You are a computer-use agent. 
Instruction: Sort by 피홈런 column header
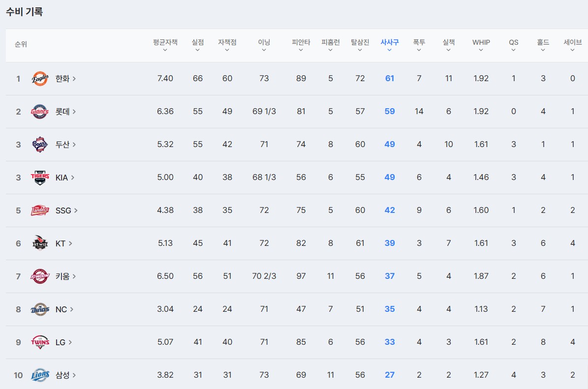[330, 45]
